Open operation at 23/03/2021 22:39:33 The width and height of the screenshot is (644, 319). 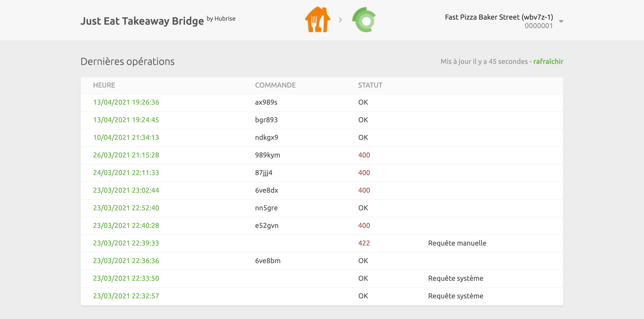pos(126,243)
